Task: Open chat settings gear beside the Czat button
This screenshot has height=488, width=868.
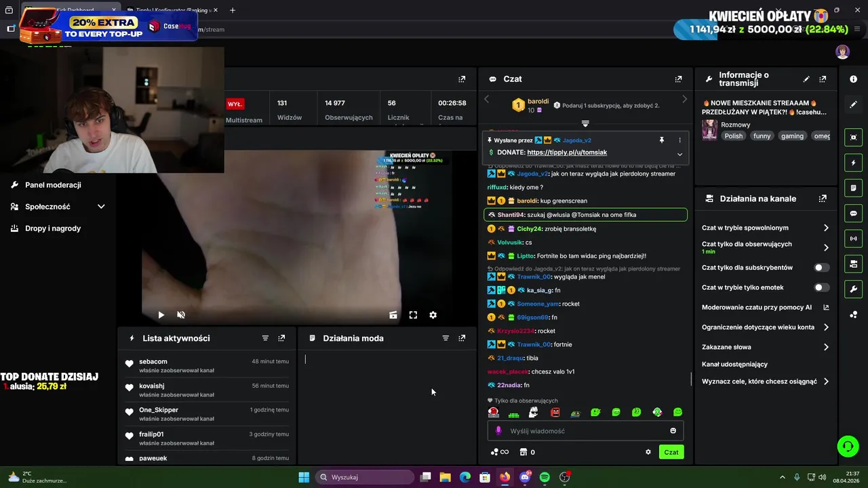Action: click(648, 452)
